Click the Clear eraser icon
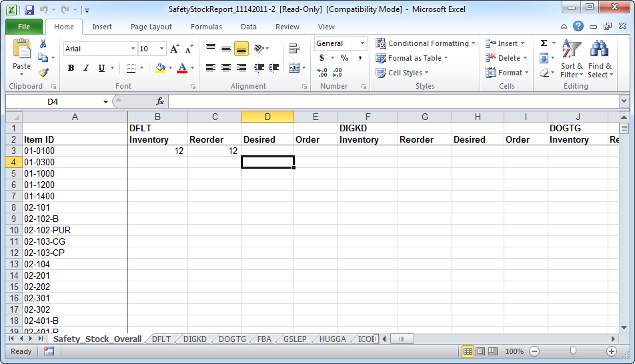The width and height of the screenshot is (635, 364). coord(544,73)
